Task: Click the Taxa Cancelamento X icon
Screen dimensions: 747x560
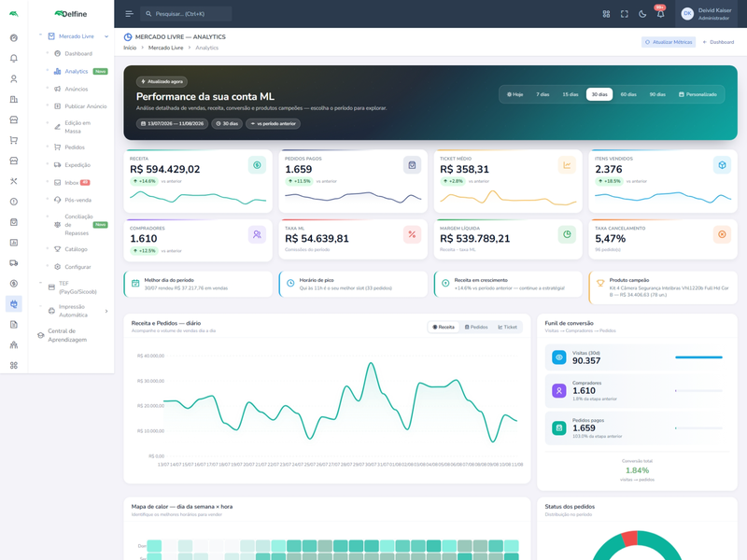Action: pyautogui.click(x=722, y=234)
